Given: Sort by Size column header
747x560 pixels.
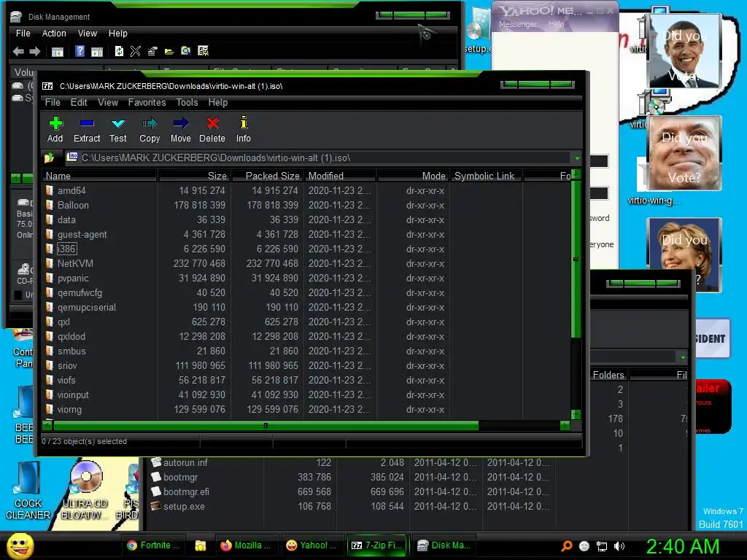Looking at the screenshot, I should [194, 176].
